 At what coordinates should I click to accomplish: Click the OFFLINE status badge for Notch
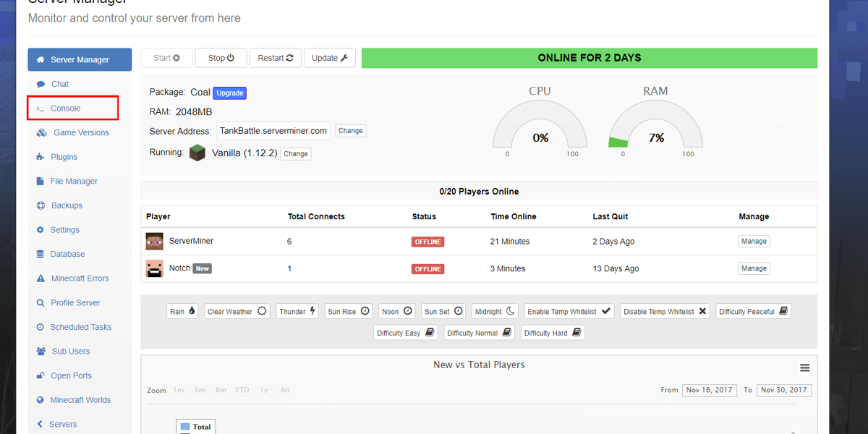click(427, 269)
